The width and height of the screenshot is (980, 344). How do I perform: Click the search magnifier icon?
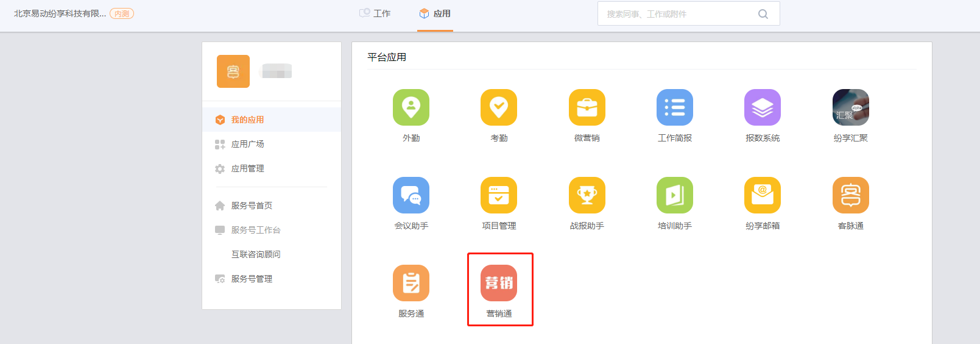763,14
